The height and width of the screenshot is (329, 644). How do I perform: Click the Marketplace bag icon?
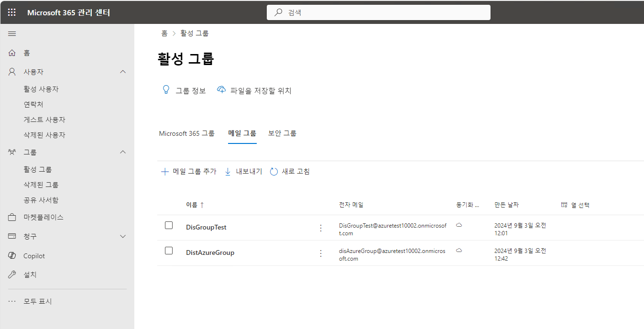pos(12,217)
